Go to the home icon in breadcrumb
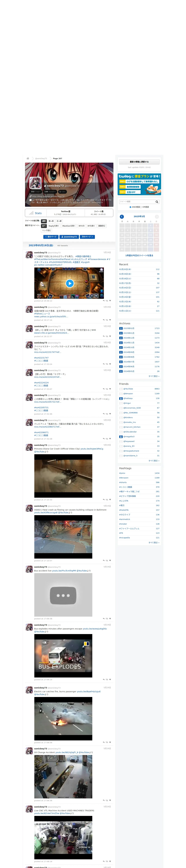Screen dimensions: 186x868 28,158
